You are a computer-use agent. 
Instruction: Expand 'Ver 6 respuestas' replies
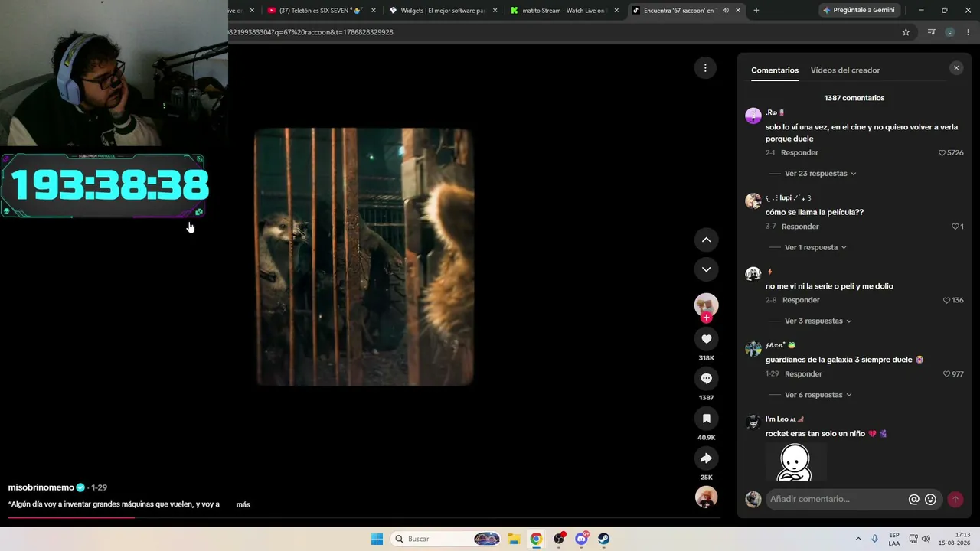(818, 395)
